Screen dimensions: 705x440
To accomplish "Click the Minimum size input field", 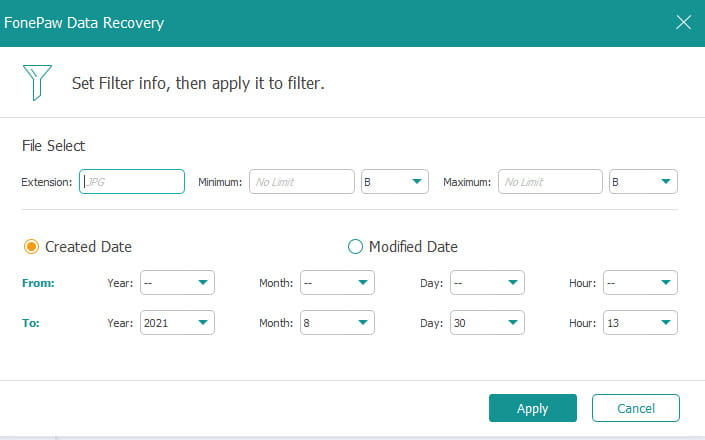I will 302,181.
